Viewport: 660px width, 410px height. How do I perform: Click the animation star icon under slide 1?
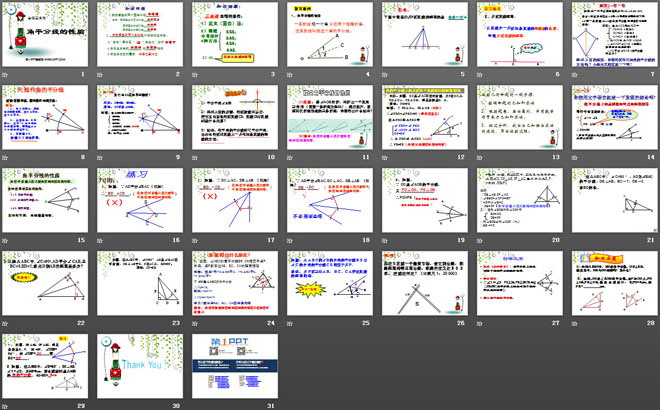coord(6,76)
